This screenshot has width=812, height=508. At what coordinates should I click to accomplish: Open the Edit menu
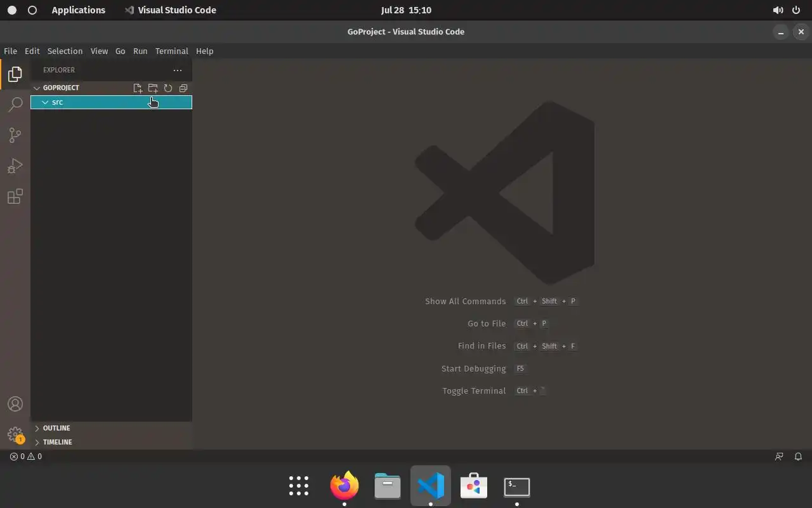(x=32, y=51)
